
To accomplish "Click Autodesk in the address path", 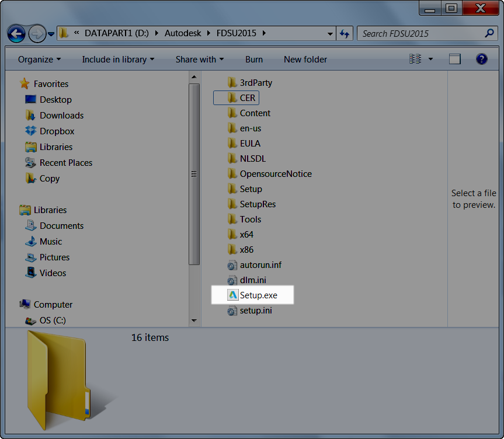I will [x=183, y=33].
